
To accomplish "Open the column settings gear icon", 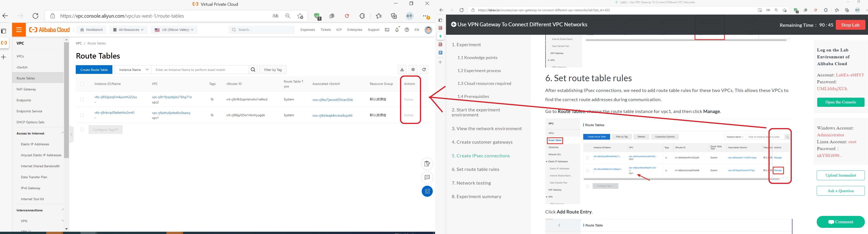I will pos(413,70).
